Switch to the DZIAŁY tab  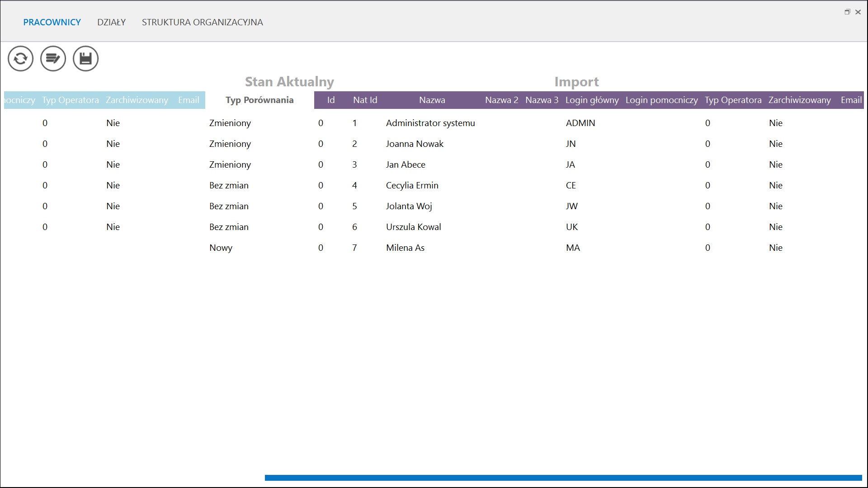[x=111, y=22]
